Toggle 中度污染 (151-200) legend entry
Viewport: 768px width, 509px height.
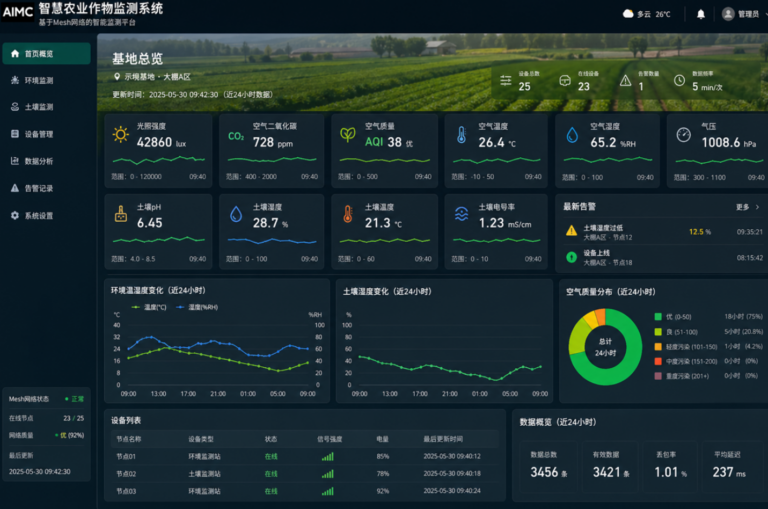(686, 362)
